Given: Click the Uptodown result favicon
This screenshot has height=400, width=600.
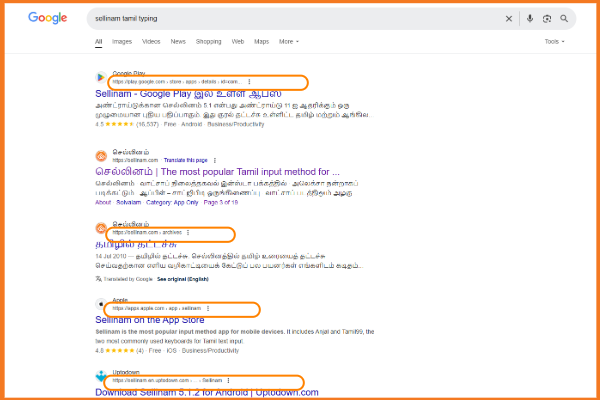Looking at the screenshot, I should tap(101, 376).
